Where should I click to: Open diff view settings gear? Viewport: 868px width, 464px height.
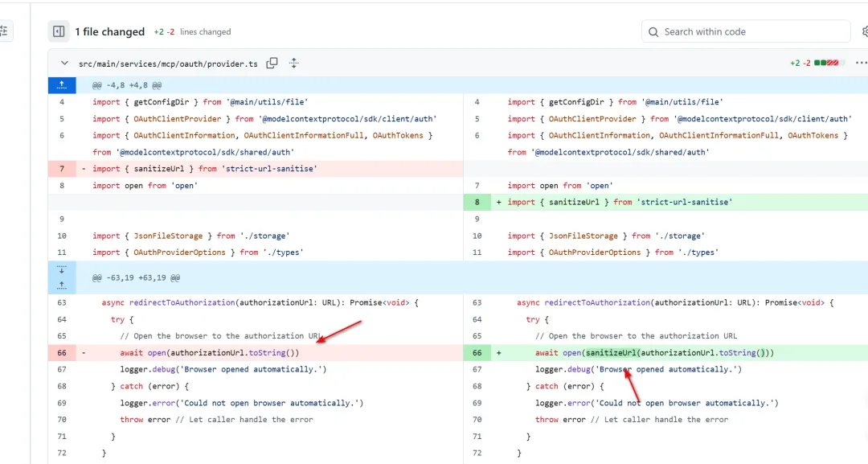pos(864,31)
